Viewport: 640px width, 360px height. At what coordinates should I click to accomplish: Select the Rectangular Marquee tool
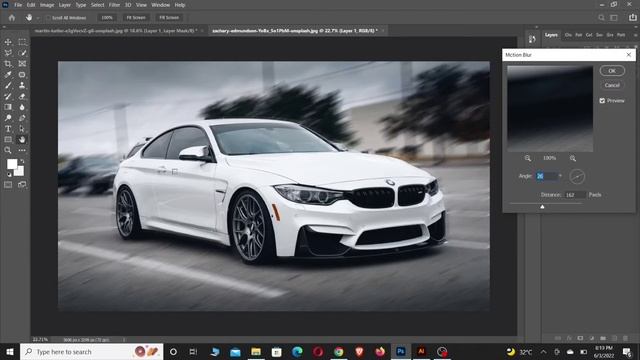[22, 42]
